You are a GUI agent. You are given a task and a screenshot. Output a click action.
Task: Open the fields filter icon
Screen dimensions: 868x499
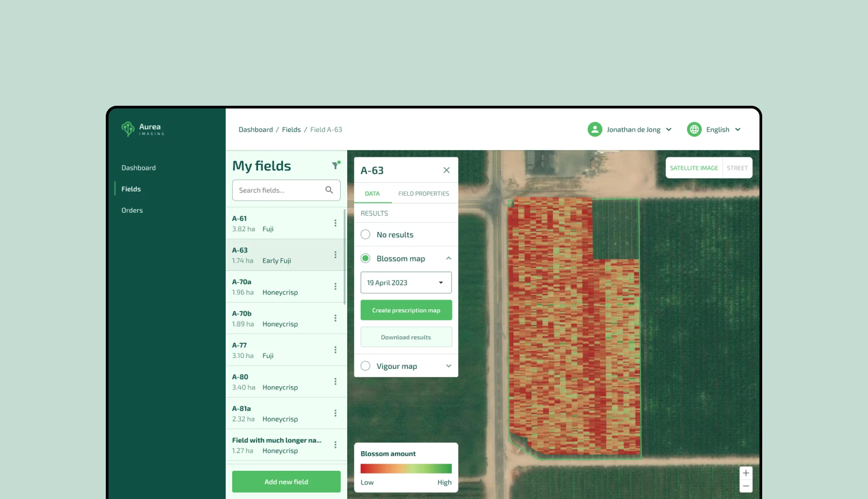point(336,165)
